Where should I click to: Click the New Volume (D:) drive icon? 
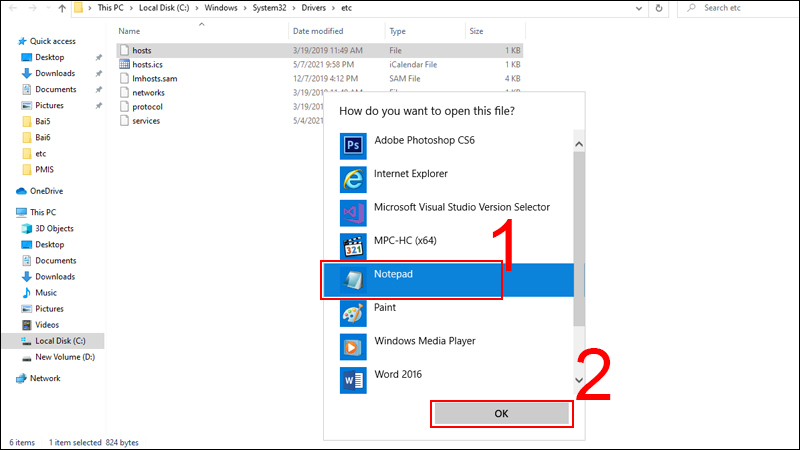pos(27,358)
